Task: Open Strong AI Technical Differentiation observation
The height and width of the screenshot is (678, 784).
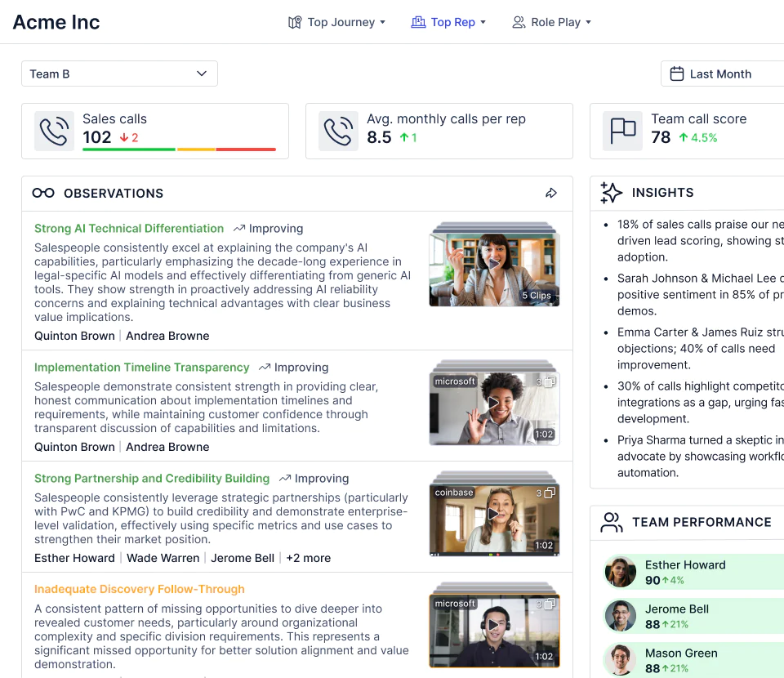Action: [x=129, y=229]
